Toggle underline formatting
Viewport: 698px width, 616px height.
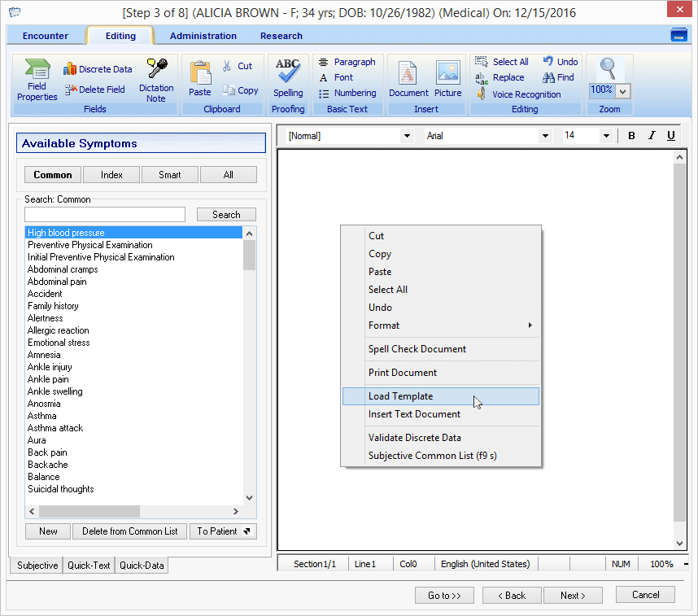tap(671, 136)
